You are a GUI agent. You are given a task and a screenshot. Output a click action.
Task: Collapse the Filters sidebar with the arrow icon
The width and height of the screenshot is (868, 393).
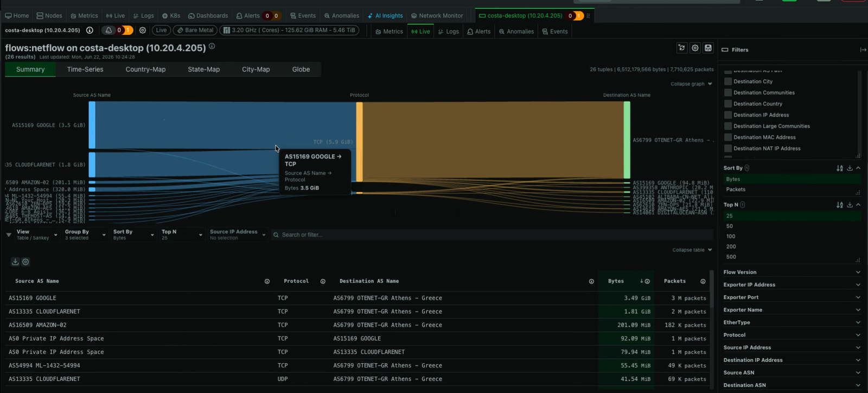[x=863, y=49]
